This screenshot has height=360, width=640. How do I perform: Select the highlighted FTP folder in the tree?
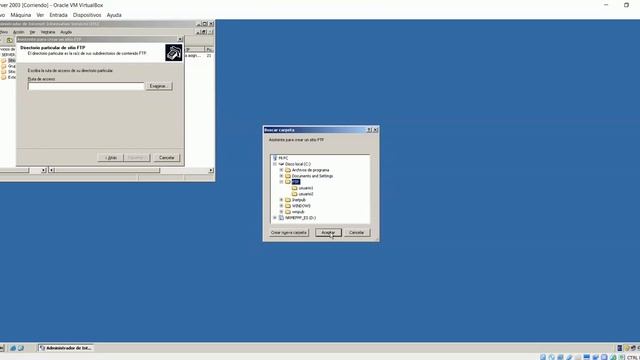(x=296, y=182)
